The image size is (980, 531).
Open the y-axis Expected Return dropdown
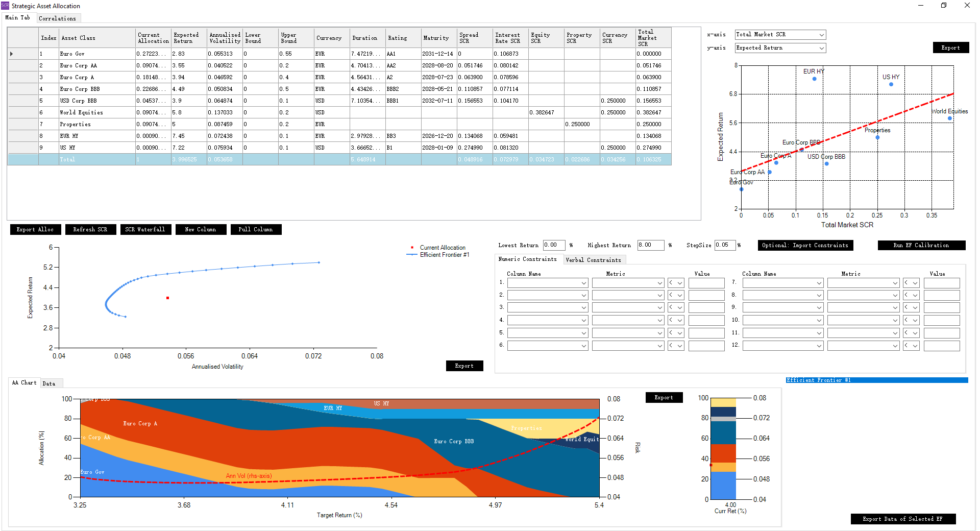pyautogui.click(x=821, y=48)
